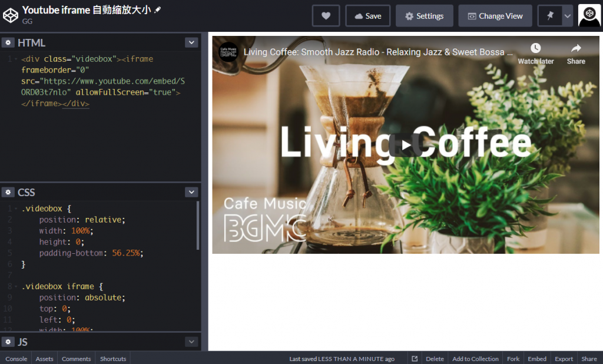Open Embed options
Image resolution: width=603 pixels, height=364 pixels.
(x=537, y=359)
